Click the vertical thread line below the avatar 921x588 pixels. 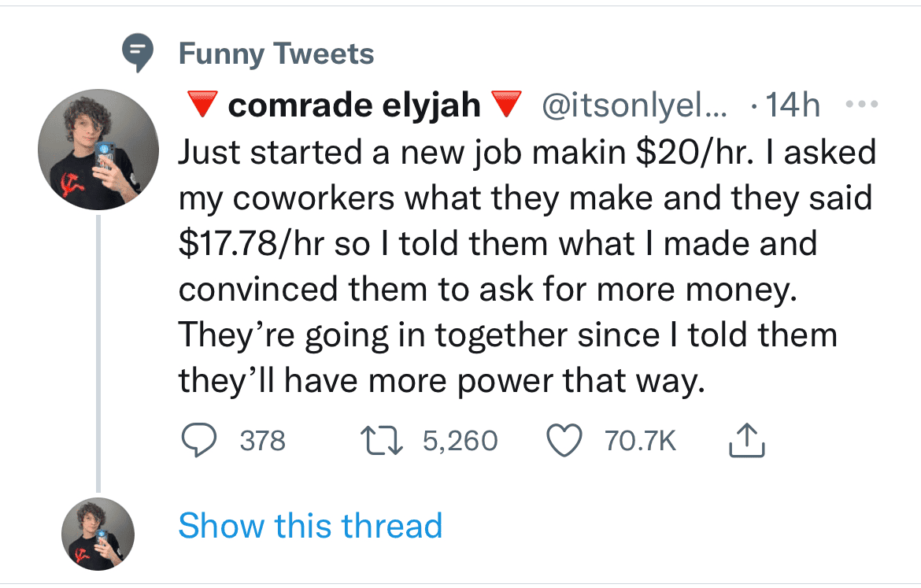98,354
